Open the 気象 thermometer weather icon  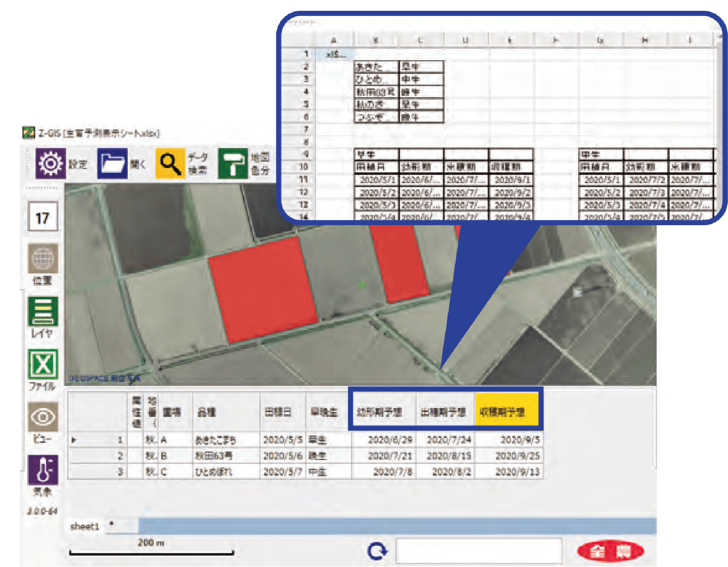pyautogui.click(x=43, y=470)
